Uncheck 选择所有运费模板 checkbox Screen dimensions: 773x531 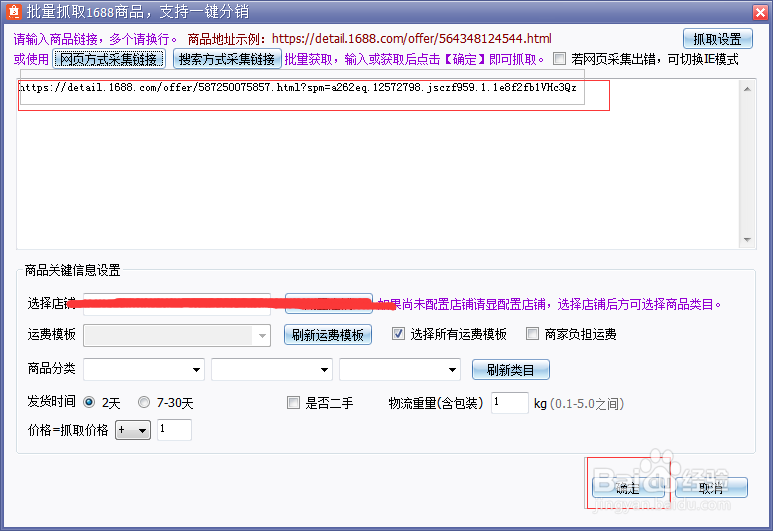click(x=398, y=334)
